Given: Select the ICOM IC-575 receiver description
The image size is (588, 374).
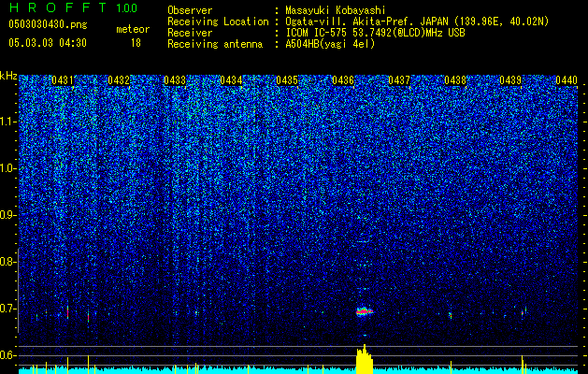Looking at the screenshot, I should (x=376, y=33).
